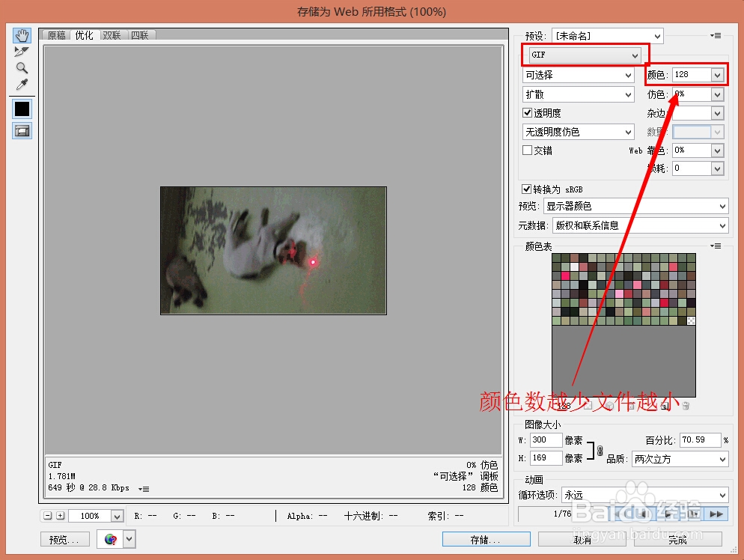Play the animation
The height and width of the screenshot is (560, 744).
[x=669, y=514]
